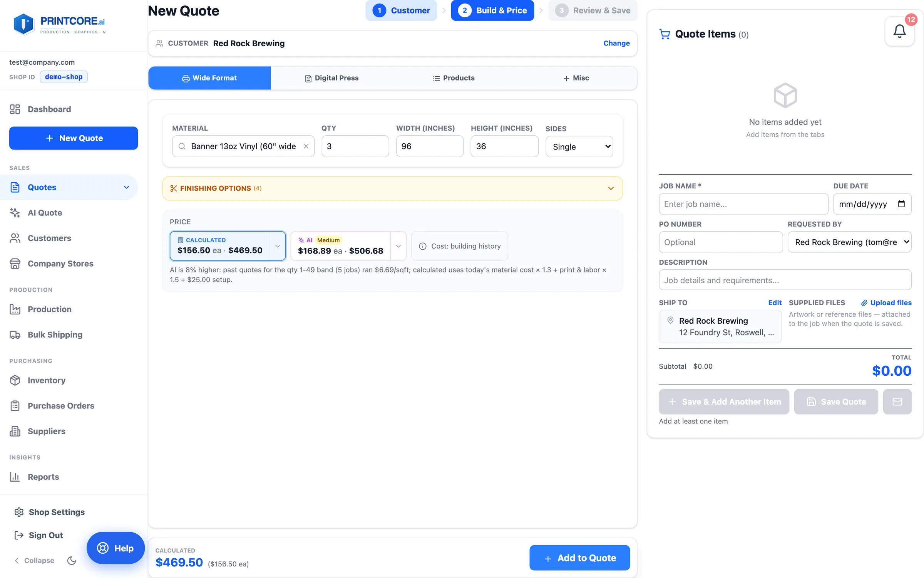This screenshot has width=924, height=578.
Task: Click the Upload files link
Action: coord(886,303)
